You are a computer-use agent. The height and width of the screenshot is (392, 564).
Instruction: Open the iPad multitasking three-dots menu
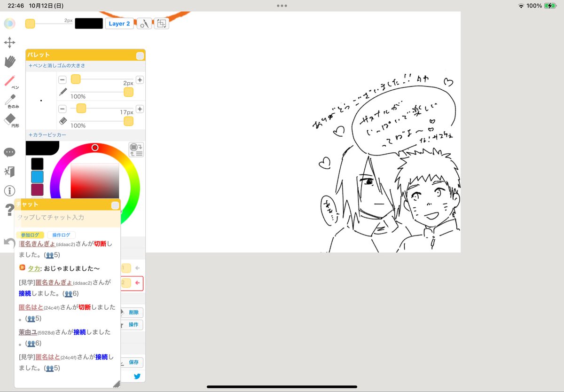point(282,6)
